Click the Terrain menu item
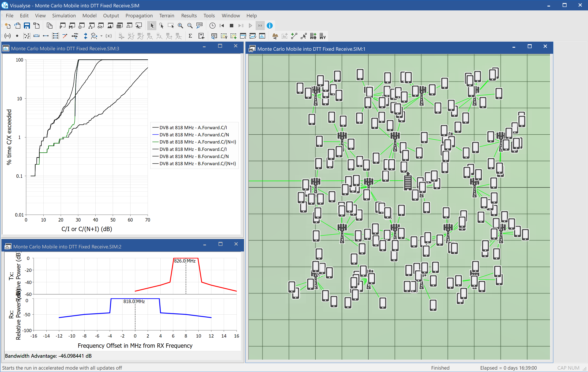Viewport: 588px width, 372px height. tap(167, 15)
